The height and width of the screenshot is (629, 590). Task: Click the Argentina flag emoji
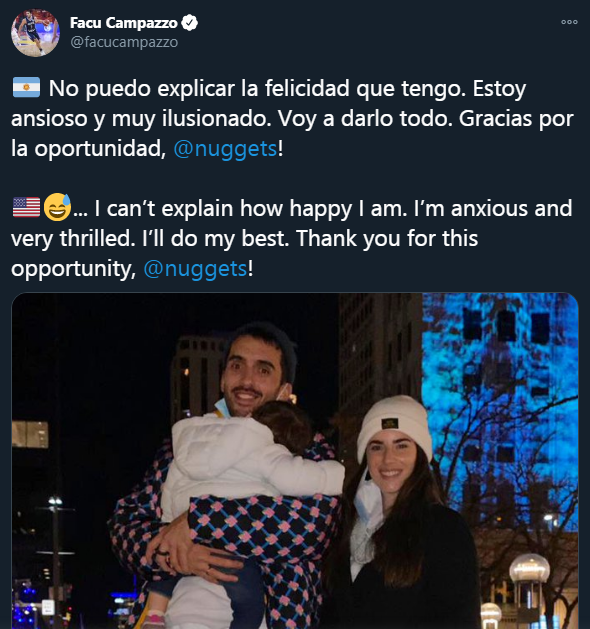(x=26, y=87)
